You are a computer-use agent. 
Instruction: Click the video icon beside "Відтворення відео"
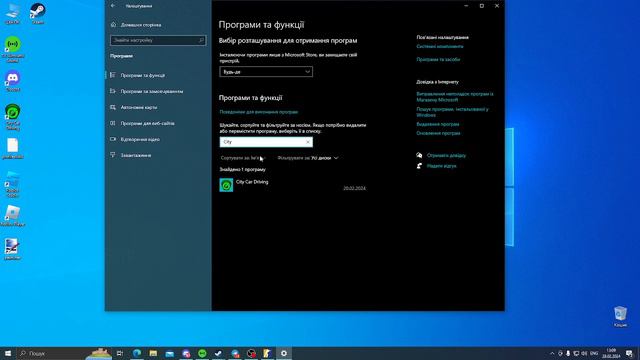click(x=113, y=139)
